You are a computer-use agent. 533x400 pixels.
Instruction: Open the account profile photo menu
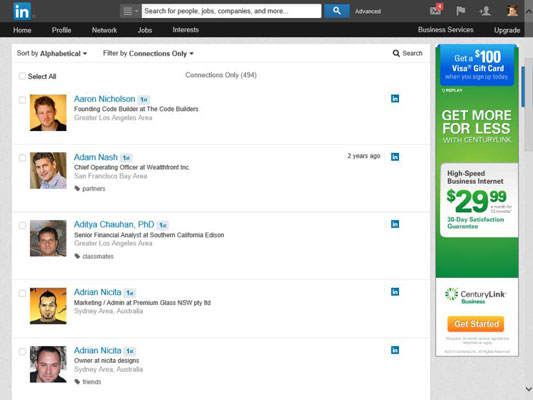512,11
